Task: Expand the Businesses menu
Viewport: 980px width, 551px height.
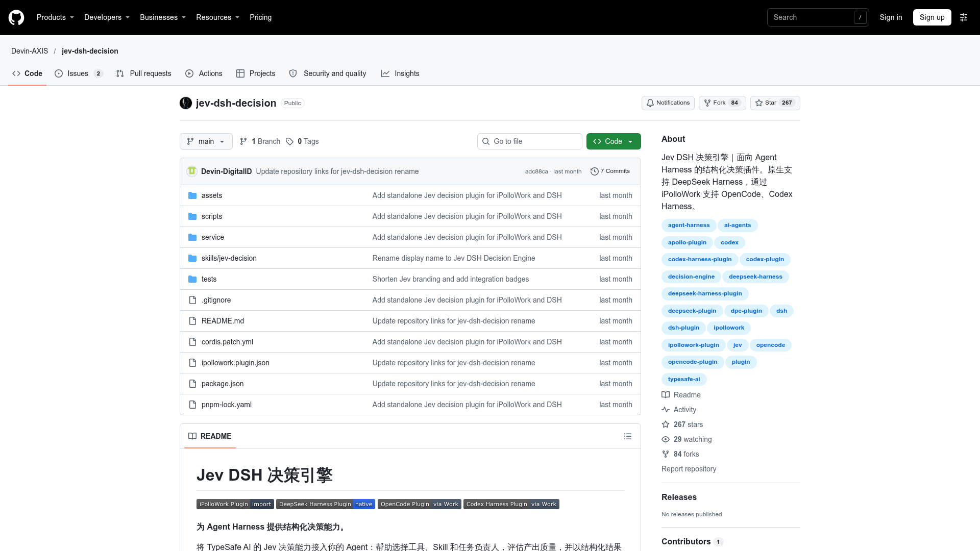Action: pos(163,17)
